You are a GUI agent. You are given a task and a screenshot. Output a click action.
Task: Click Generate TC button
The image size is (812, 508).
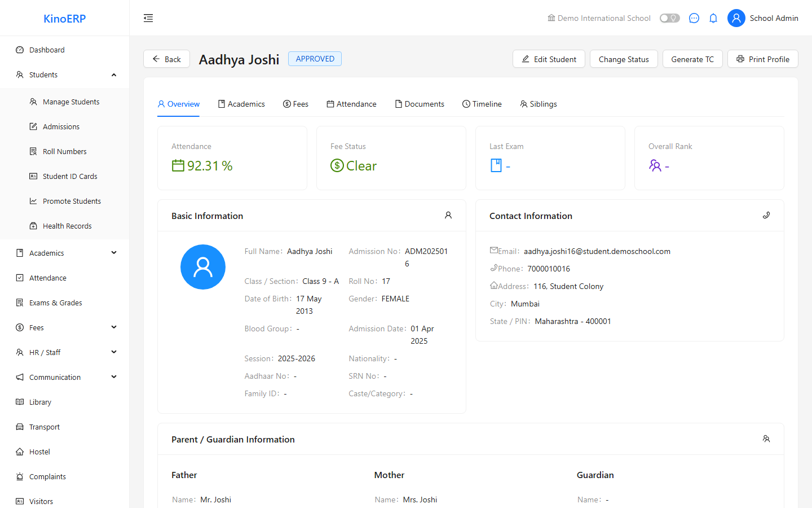(692, 59)
